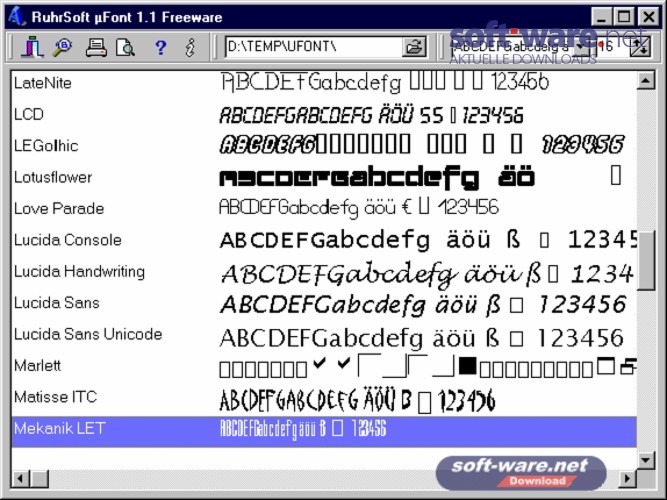This screenshot has width=667, height=500.
Task: Open print preview icon
Action: tap(125, 47)
